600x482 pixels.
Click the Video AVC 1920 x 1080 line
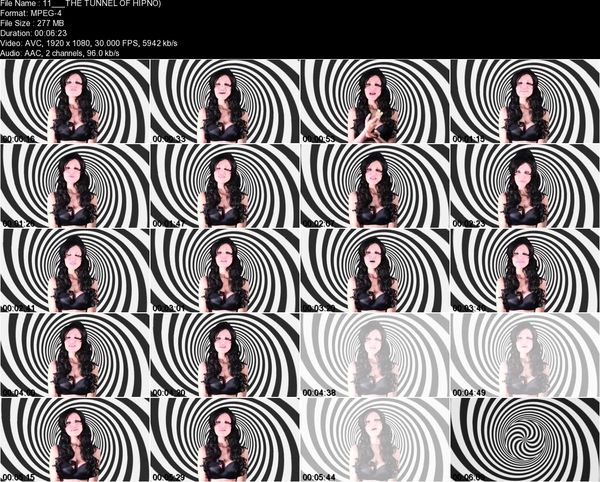pyautogui.click(x=88, y=43)
